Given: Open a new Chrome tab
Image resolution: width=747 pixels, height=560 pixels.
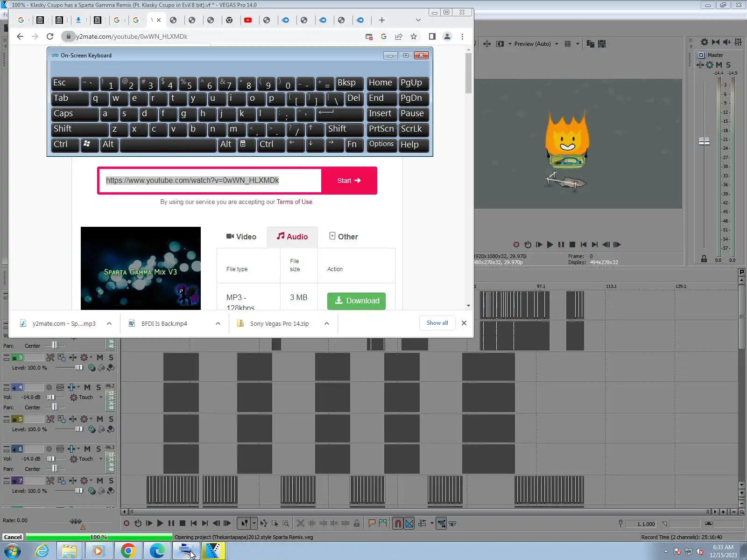Looking at the screenshot, I should (382, 20).
